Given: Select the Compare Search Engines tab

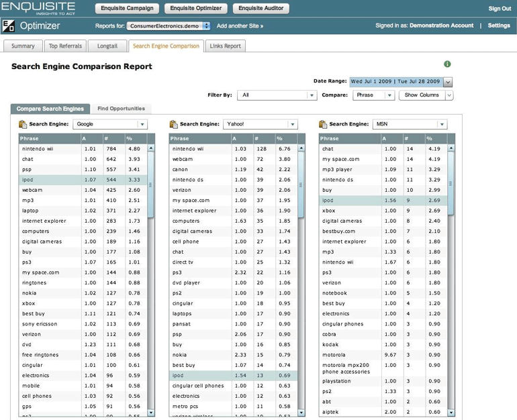Looking at the screenshot, I should point(50,109).
